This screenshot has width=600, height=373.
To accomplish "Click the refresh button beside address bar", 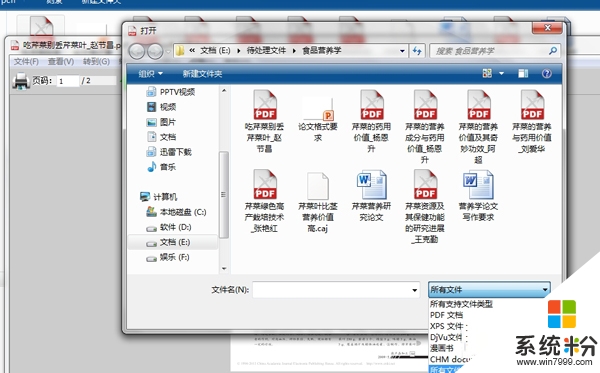I will pyautogui.click(x=417, y=51).
